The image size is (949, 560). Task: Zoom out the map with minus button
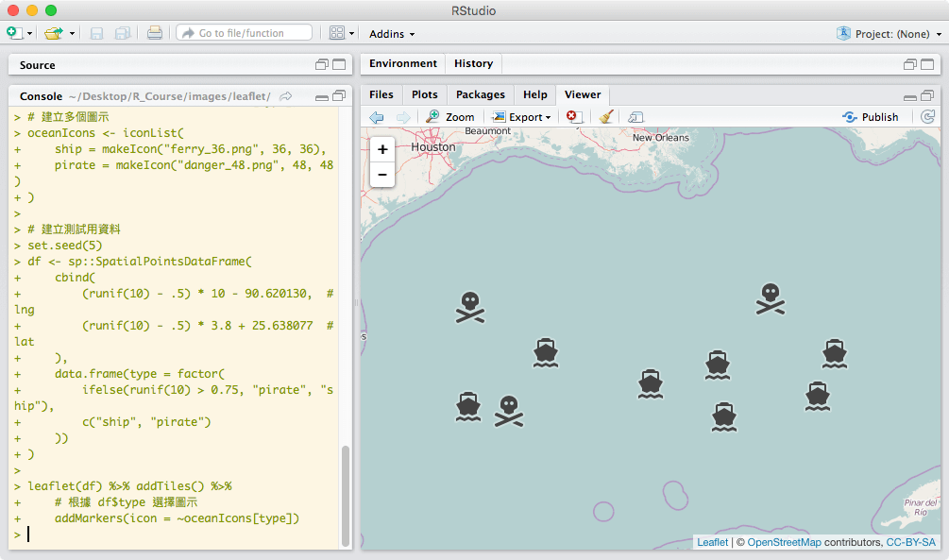click(382, 174)
